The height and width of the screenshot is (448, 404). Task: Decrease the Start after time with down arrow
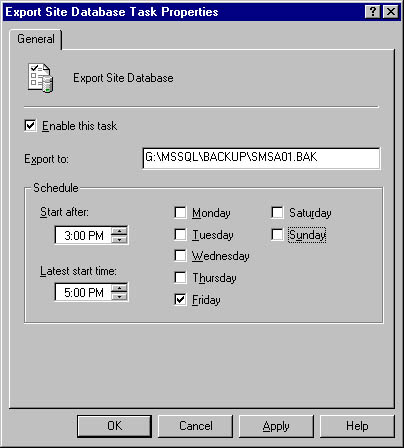click(119, 240)
